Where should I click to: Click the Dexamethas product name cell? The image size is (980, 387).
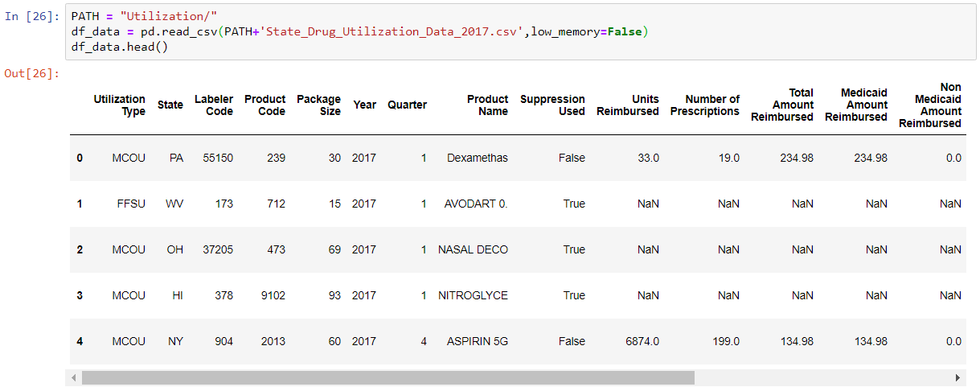(x=478, y=158)
